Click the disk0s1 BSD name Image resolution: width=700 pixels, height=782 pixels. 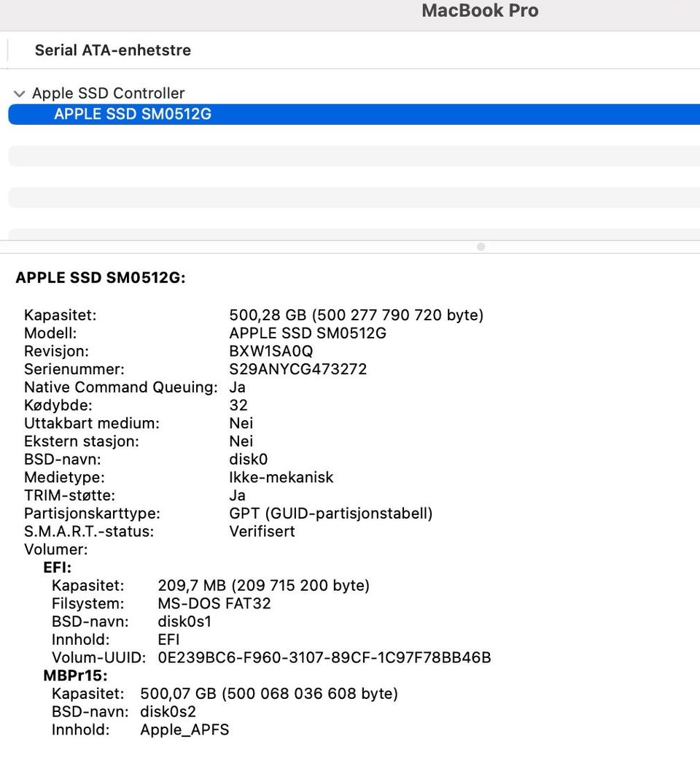coord(184,622)
